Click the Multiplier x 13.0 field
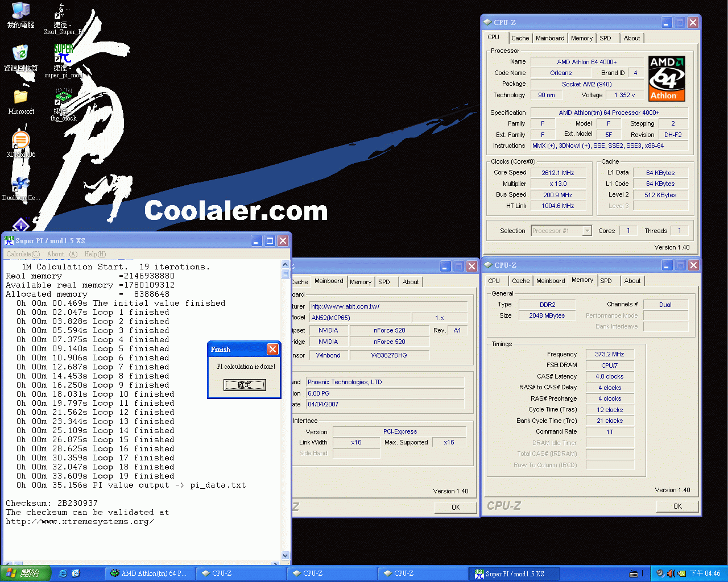This screenshot has width=728, height=582. (x=558, y=184)
